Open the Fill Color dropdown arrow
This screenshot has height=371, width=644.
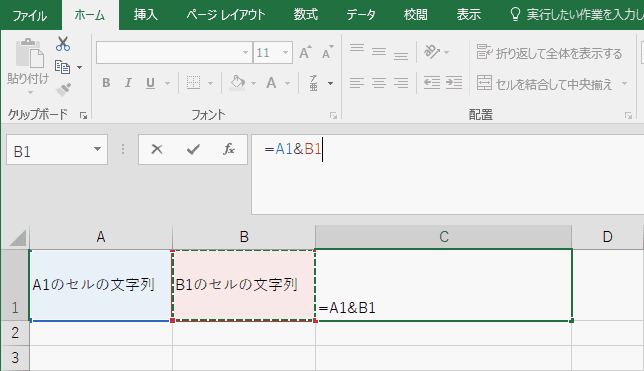(253, 83)
